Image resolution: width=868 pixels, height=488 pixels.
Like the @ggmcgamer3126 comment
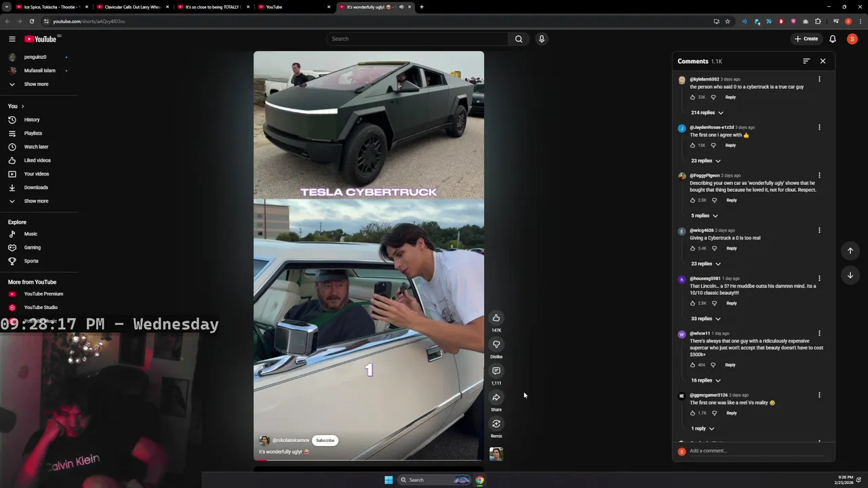pyautogui.click(x=692, y=413)
